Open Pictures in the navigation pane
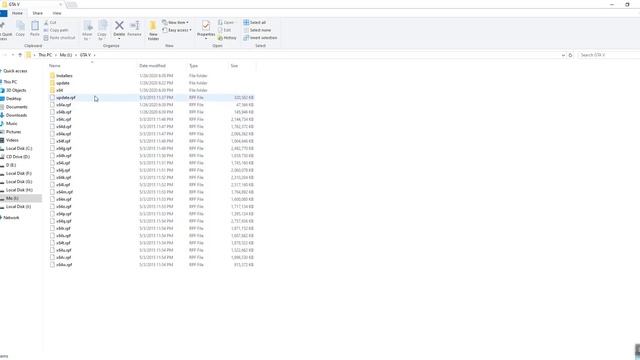 pyautogui.click(x=13, y=132)
